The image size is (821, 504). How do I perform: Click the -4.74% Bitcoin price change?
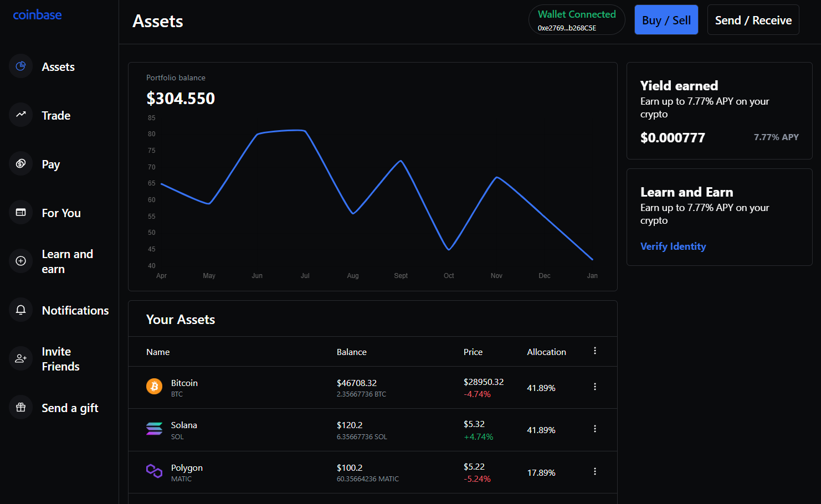tap(477, 394)
